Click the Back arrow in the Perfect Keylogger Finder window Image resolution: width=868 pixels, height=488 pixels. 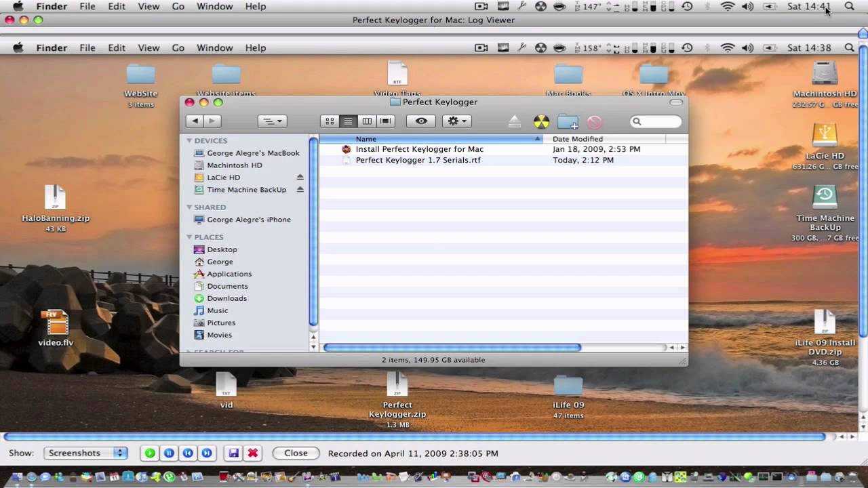(195, 121)
